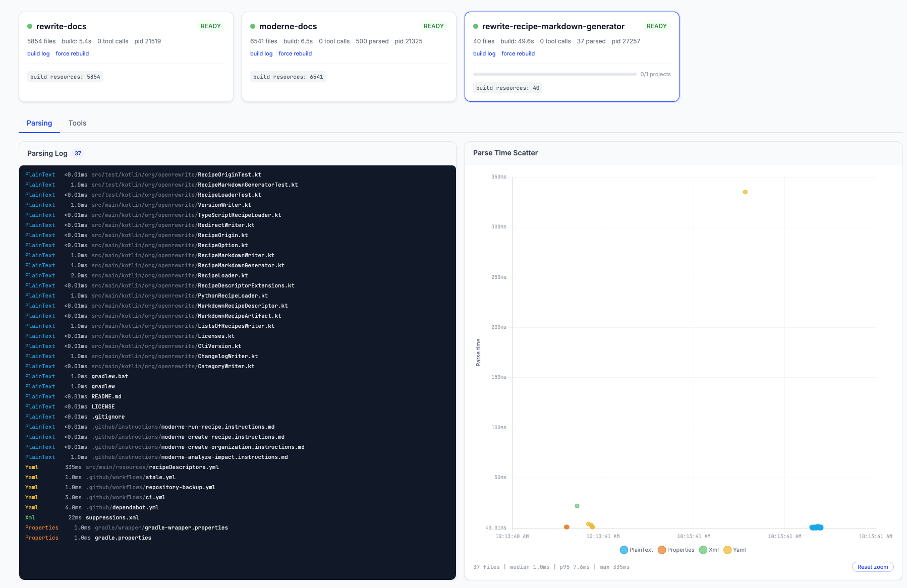Click the 37 count badge beside Parsing Log
The image size is (907, 588).
click(78, 153)
